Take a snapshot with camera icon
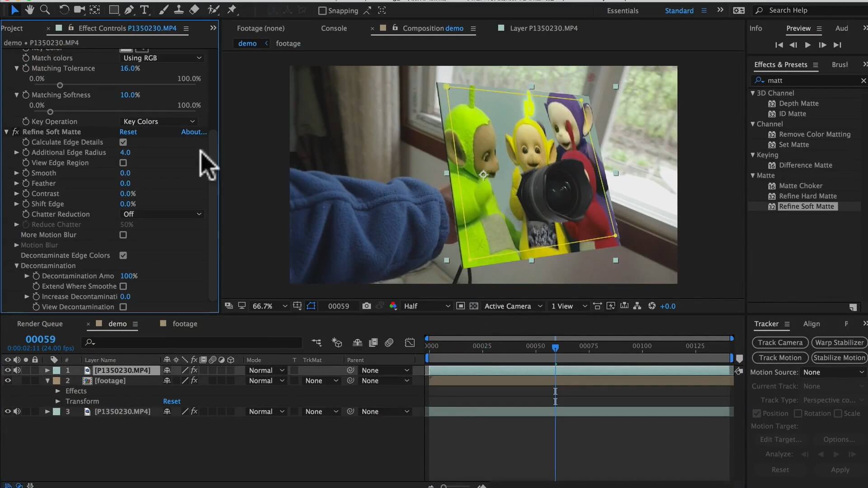The height and width of the screenshot is (488, 868). click(x=366, y=306)
